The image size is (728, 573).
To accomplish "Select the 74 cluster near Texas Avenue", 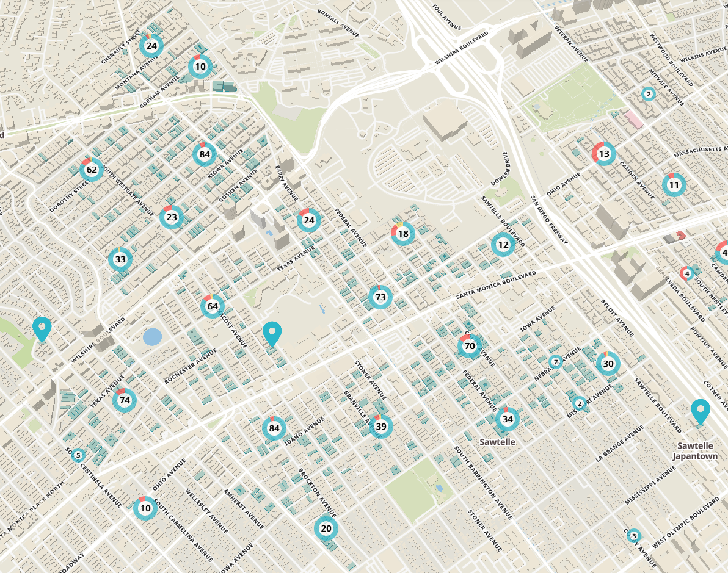I will [124, 401].
